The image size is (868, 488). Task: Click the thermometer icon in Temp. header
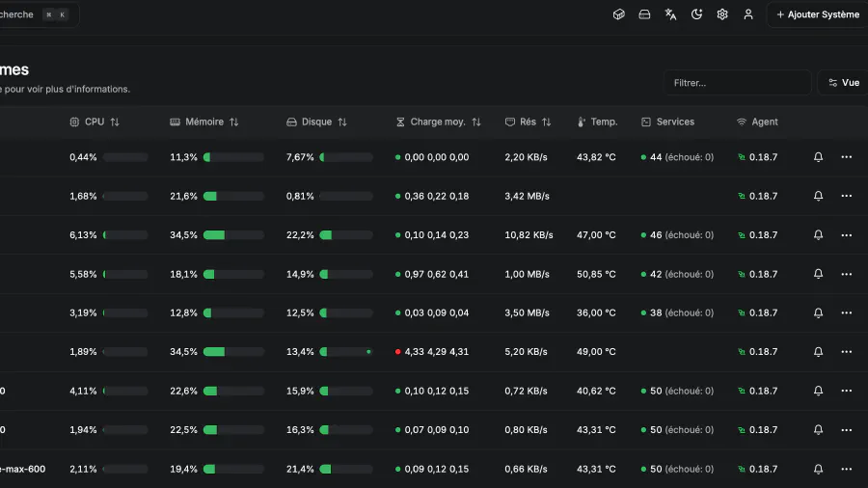(x=582, y=122)
